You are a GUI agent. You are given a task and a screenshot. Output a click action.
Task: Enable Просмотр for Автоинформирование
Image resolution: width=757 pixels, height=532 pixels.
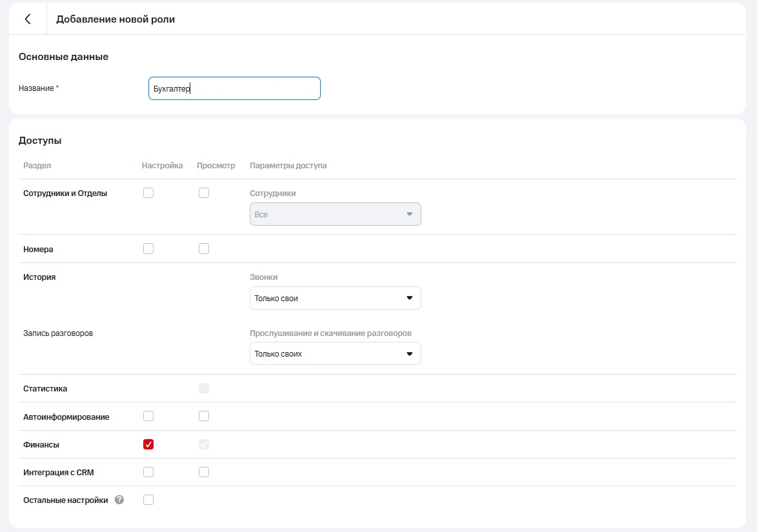click(204, 417)
